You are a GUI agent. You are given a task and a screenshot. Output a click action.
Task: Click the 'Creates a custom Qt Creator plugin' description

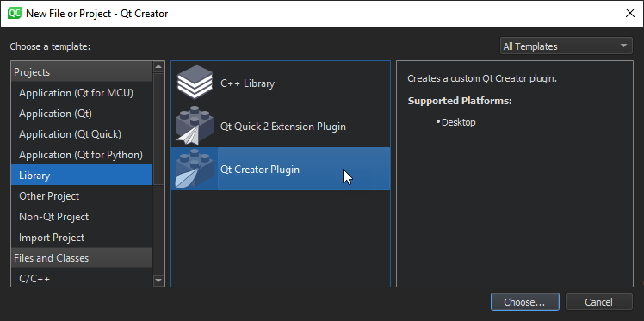(x=482, y=78)
